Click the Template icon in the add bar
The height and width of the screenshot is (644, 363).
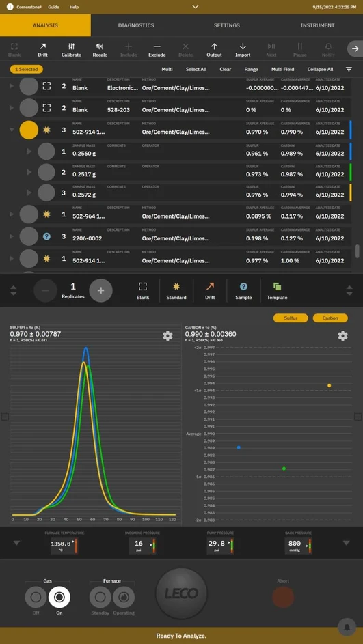[277, 286]
